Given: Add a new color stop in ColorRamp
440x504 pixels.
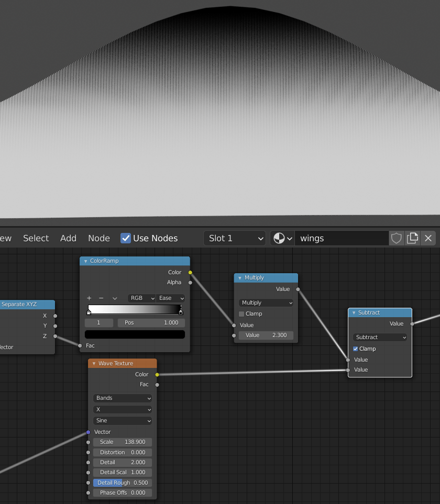Looking at the screenshot, I should (x=89, y=298).
